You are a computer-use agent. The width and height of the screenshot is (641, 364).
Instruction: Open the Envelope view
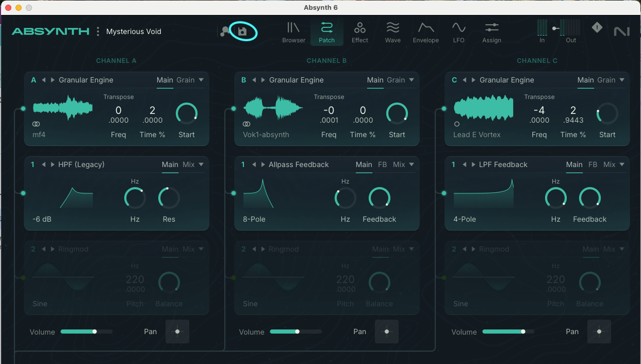(x=426, y=32)
